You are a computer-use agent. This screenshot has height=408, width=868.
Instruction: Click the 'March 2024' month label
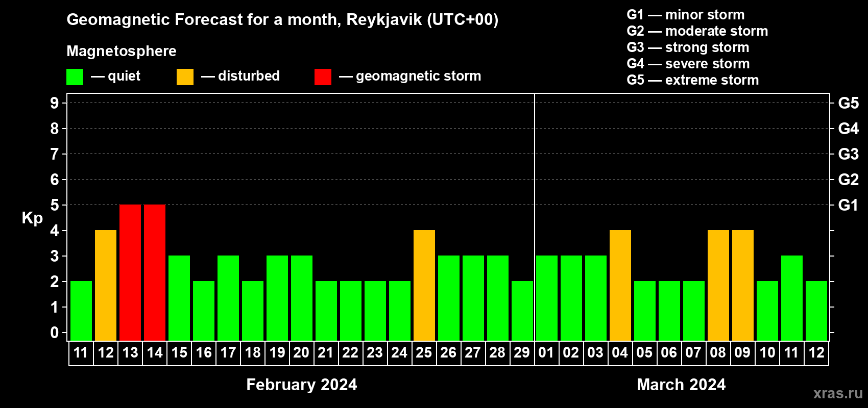pos(681,385)
